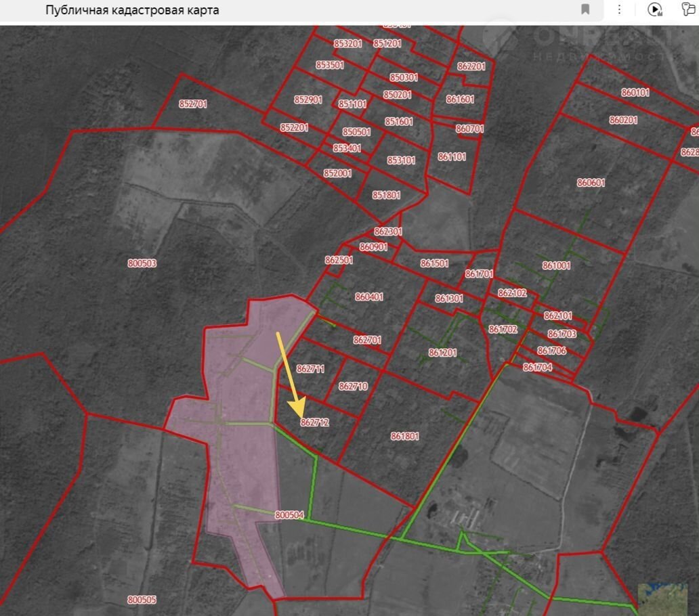Select cadastral parcel 800503

142,263
